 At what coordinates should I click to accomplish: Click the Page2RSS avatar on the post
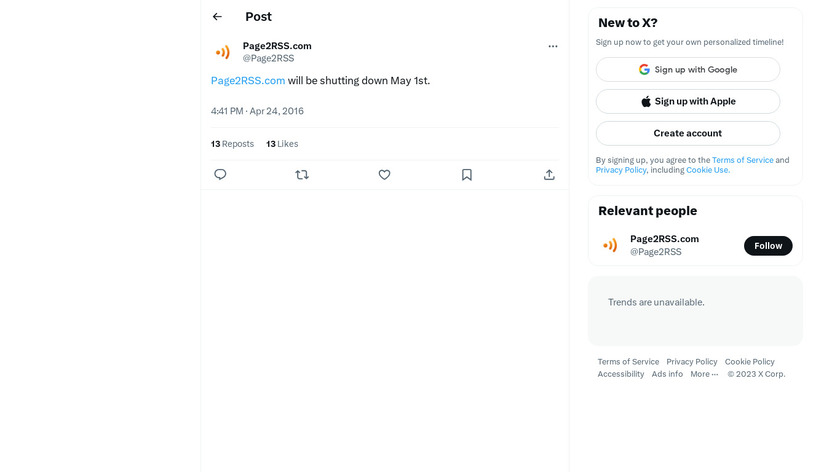[x=222, y=52]
